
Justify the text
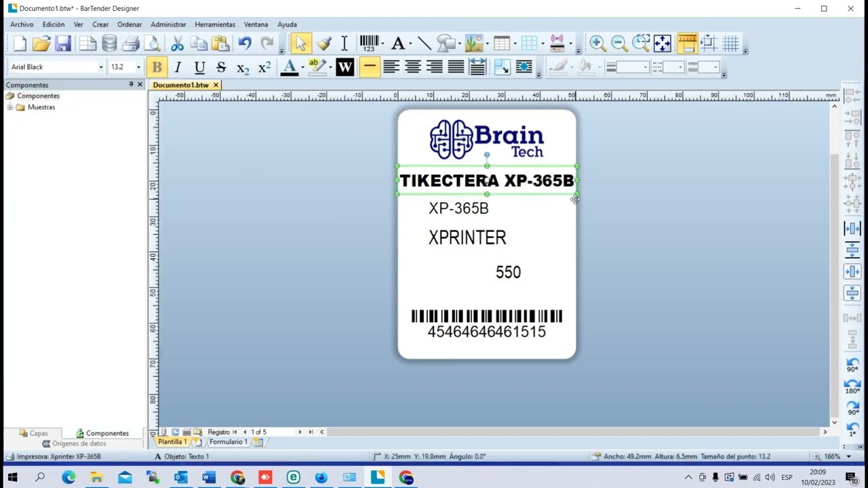[456, 67]
